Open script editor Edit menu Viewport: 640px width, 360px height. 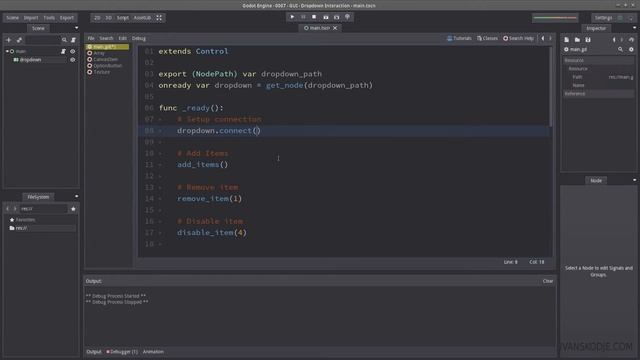tap(122, 38)
